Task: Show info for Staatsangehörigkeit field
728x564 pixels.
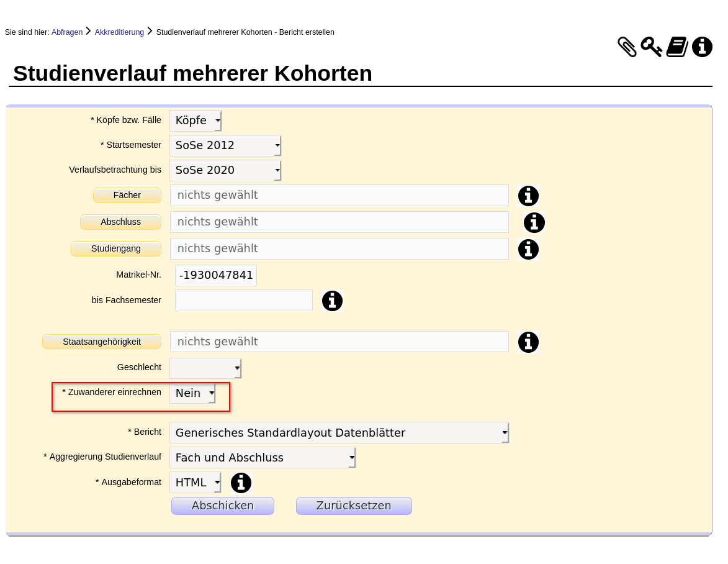Action: tap(528, 342)
